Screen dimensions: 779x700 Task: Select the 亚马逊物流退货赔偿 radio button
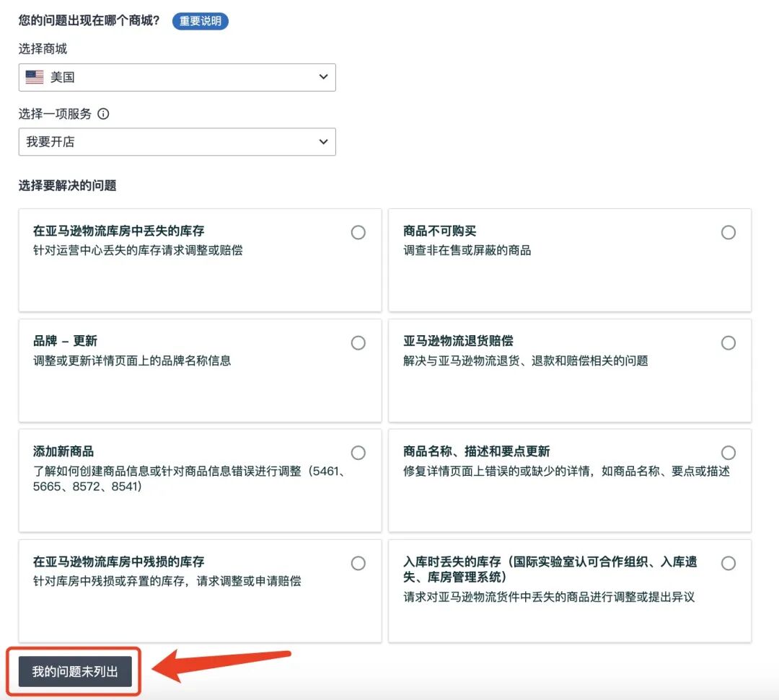point(728,343)
